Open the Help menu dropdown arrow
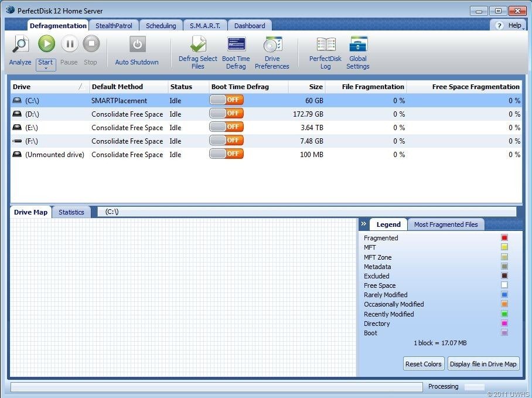This screenshot has width=532, height=398. (524, 29)
